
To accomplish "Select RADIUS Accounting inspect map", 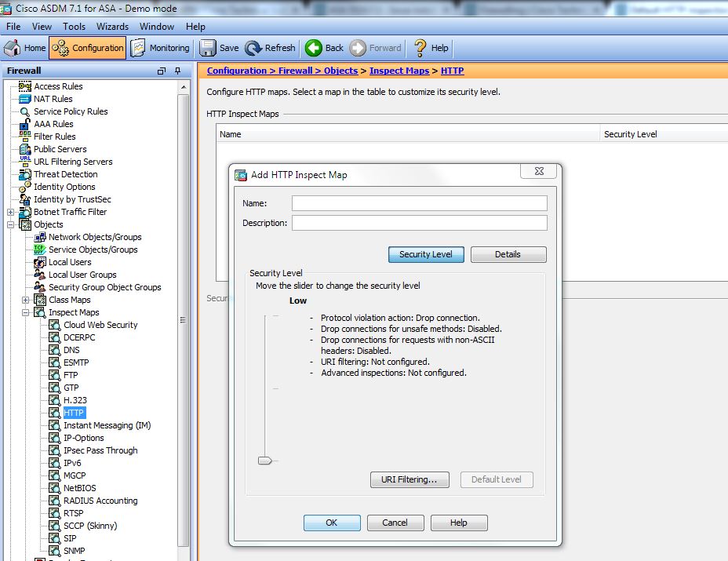I will click(x=100, y=501).
